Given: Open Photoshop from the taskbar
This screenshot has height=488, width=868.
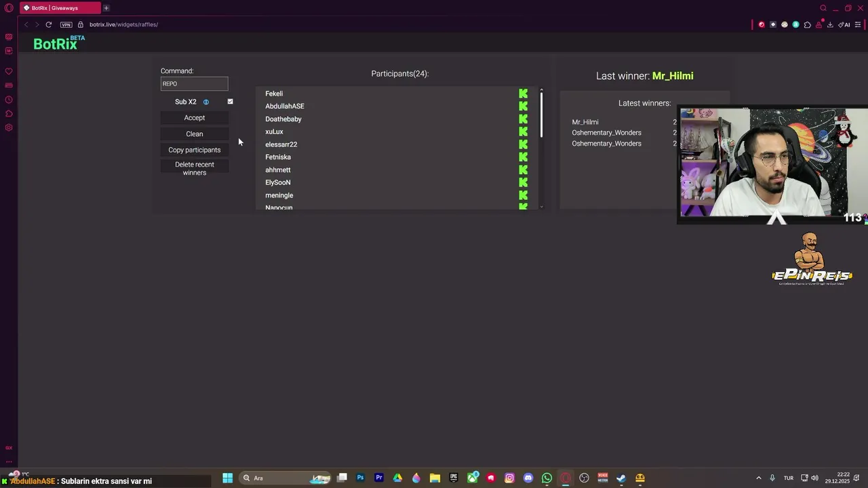Looking at the screenshot, I should (360, 478).
